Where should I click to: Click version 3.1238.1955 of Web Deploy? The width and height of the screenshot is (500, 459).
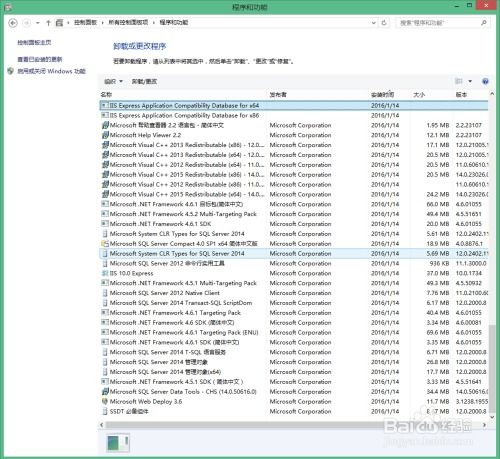472,401
